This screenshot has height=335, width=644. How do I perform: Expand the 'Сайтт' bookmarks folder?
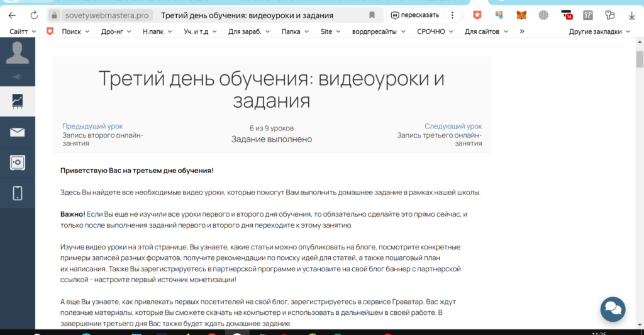(23, 31)
